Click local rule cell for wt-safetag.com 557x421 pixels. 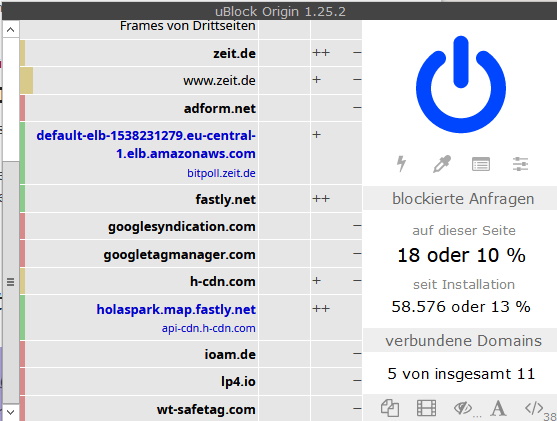coord(336,409)
